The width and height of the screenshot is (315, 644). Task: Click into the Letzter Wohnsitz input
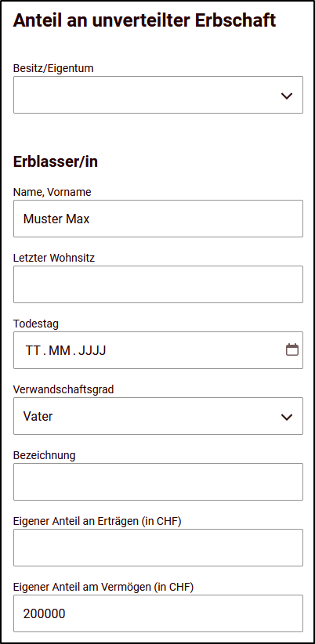(x=158, y=284)
